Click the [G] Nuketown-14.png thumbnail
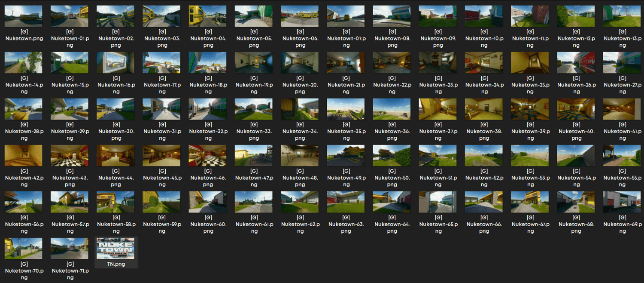Screen dimensions: 644x283 pyautogui.click(x=24, y=63)
